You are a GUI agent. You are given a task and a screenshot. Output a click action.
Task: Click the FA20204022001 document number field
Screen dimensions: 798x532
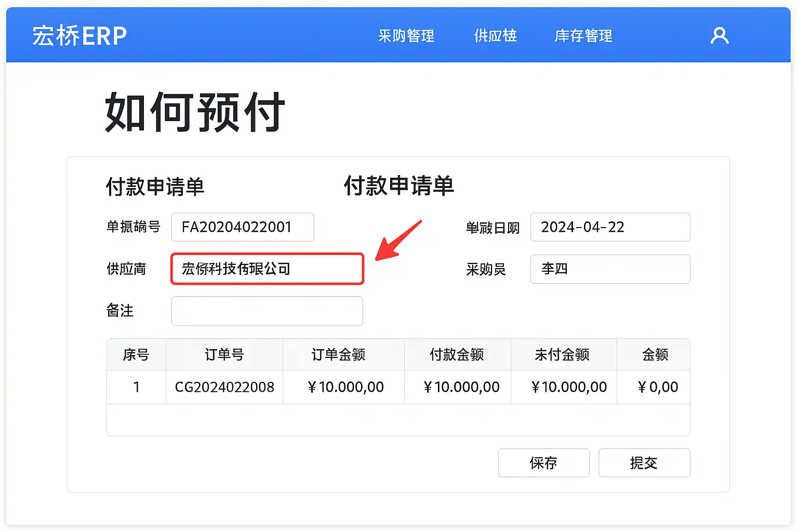point(243,227)
